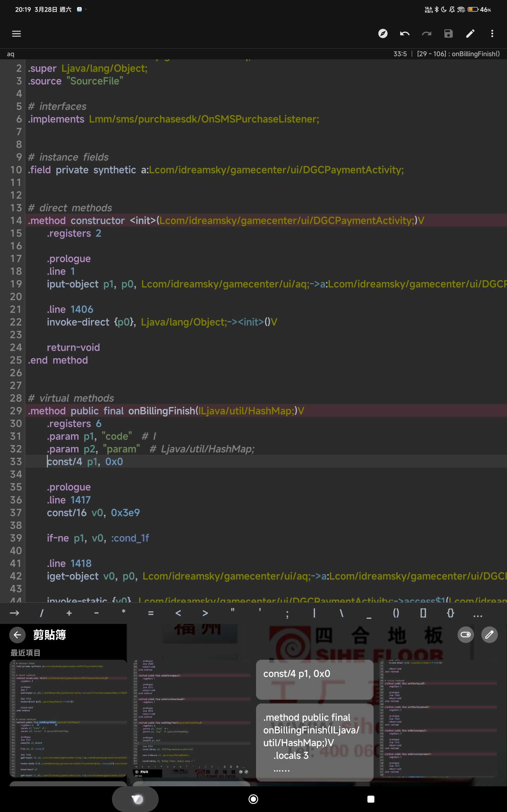Undo the last edit
The image size is (507, 812).
[404, 34]
